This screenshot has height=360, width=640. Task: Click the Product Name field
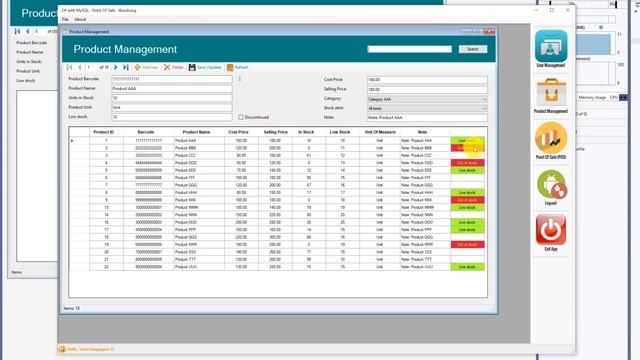point(172,89)
